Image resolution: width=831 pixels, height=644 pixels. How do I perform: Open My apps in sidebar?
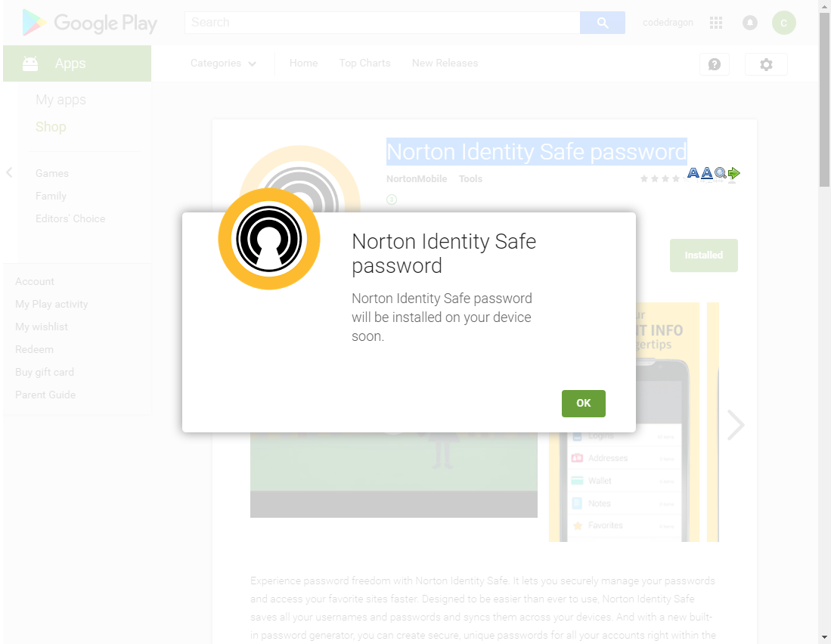point(60,100)
